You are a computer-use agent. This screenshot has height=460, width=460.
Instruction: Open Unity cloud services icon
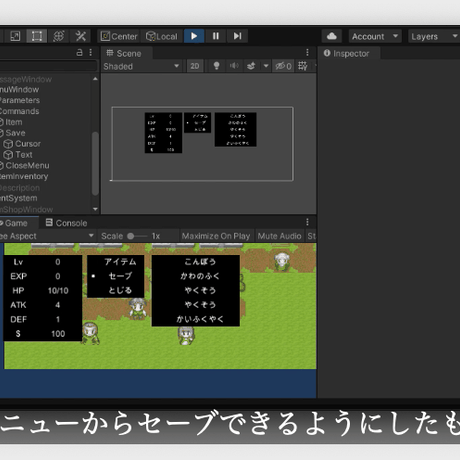coord(332,36)
